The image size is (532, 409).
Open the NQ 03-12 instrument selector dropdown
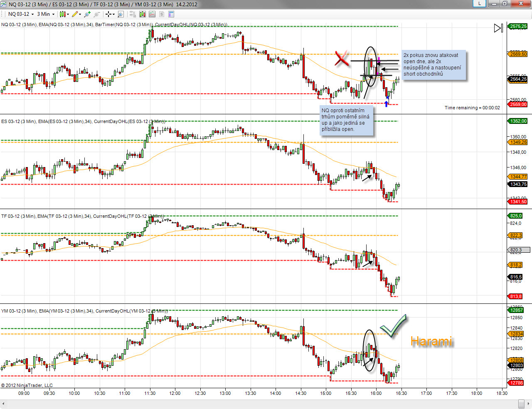21,14
